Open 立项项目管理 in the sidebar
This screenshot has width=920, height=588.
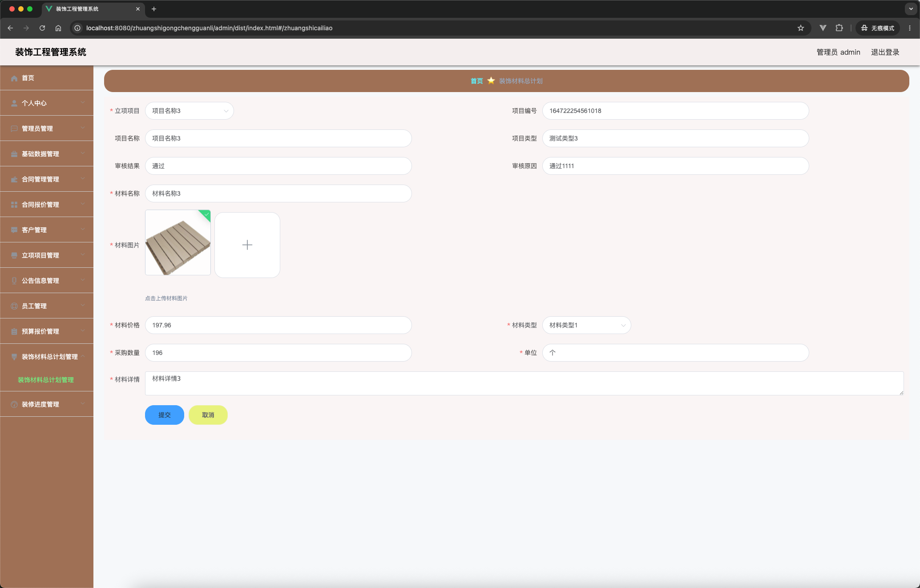pyautogui.click(x=47, y=255)
